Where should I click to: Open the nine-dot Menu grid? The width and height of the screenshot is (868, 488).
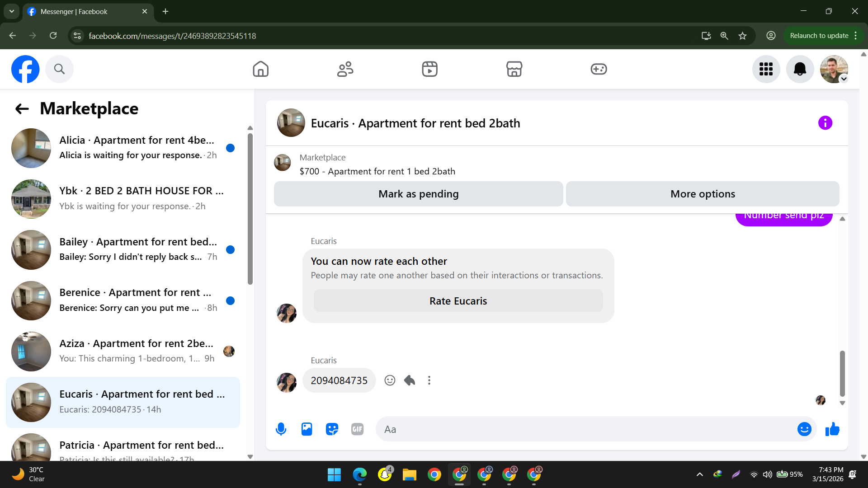tap(766, 69)
